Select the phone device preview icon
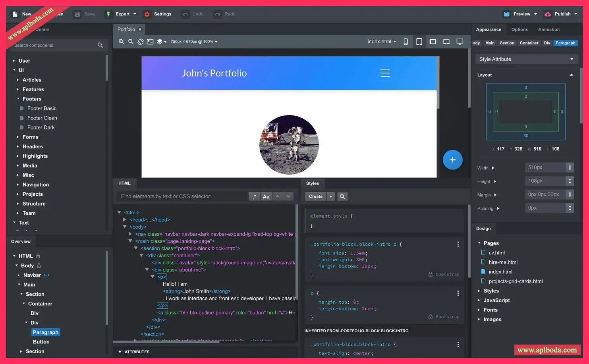The image size is (589, 364). (406, 42)
